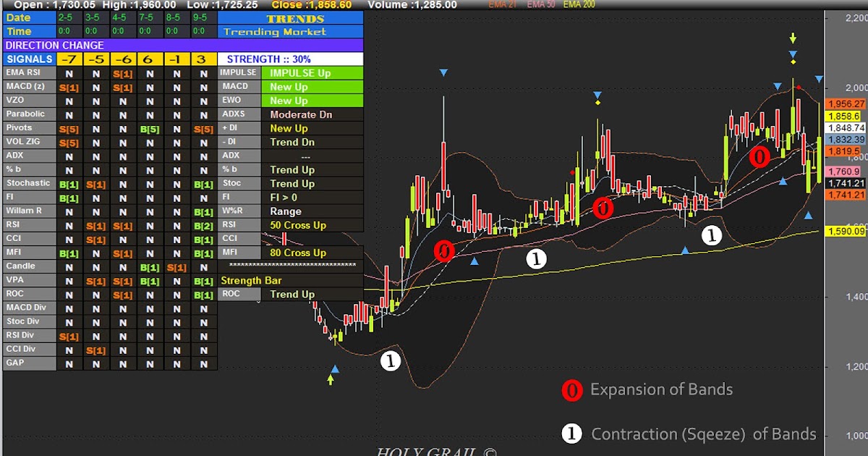The width and height of the screenshot is (868, 456).
Task: Click the DIRECTION CHANGE banner
Action: [182, 46]
